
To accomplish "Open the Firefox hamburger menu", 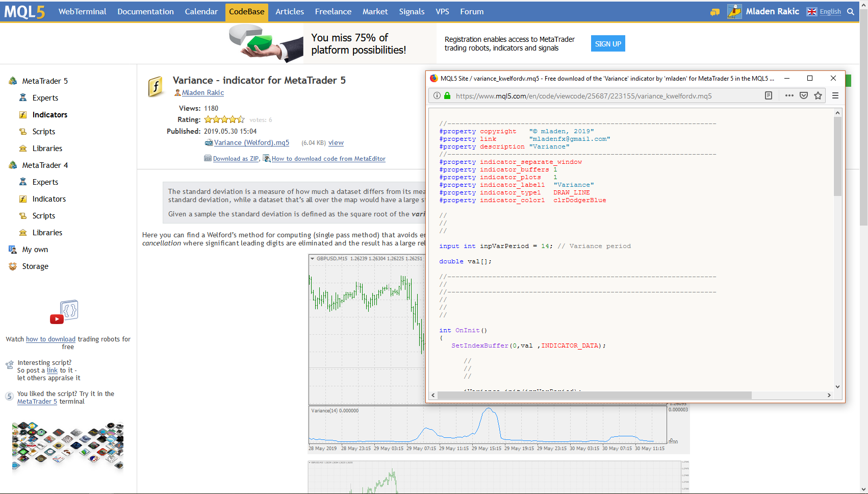I will (x=835, y=95).
